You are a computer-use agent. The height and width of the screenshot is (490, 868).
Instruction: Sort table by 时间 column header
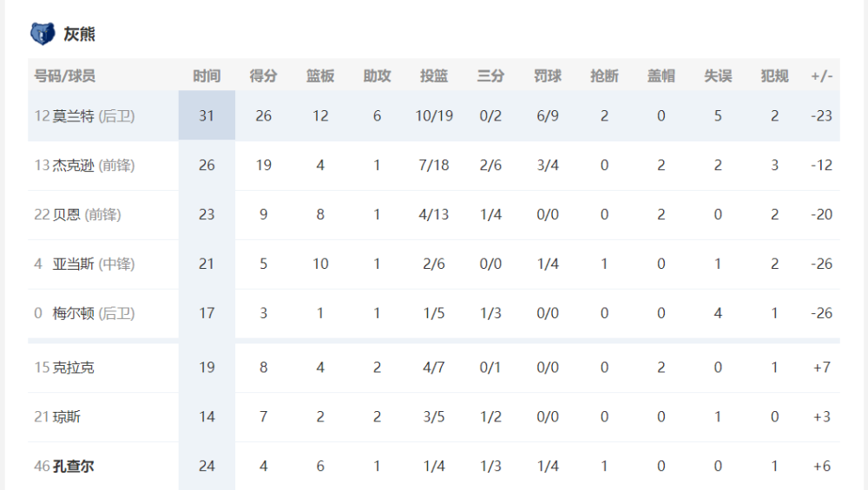point(207,75)
